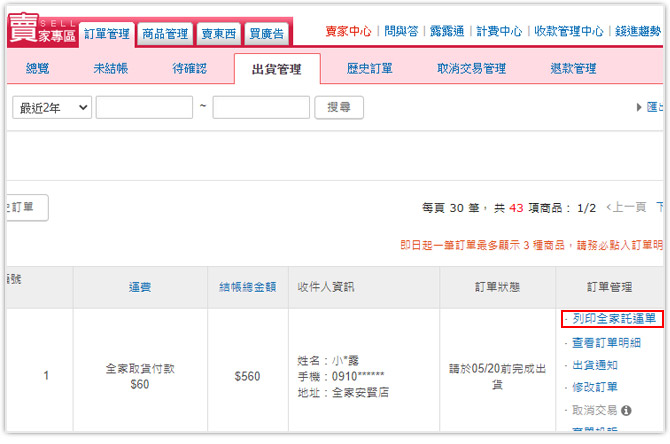670x444 pixels.
Task: Open the 買廣告 top tab
Action: [x=265, y=34]
